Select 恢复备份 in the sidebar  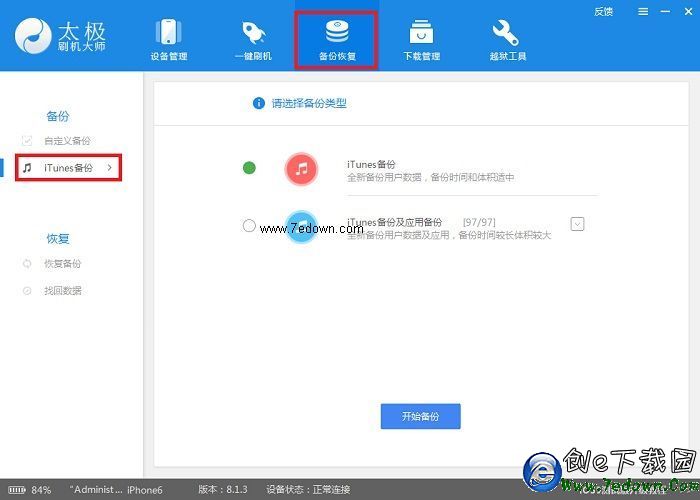point(62,264)
